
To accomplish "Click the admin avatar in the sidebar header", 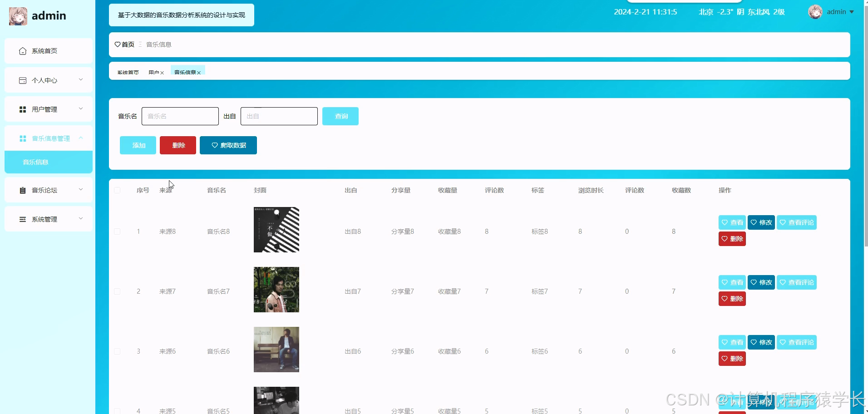I will pyautogui.click(x=18, y=16).
